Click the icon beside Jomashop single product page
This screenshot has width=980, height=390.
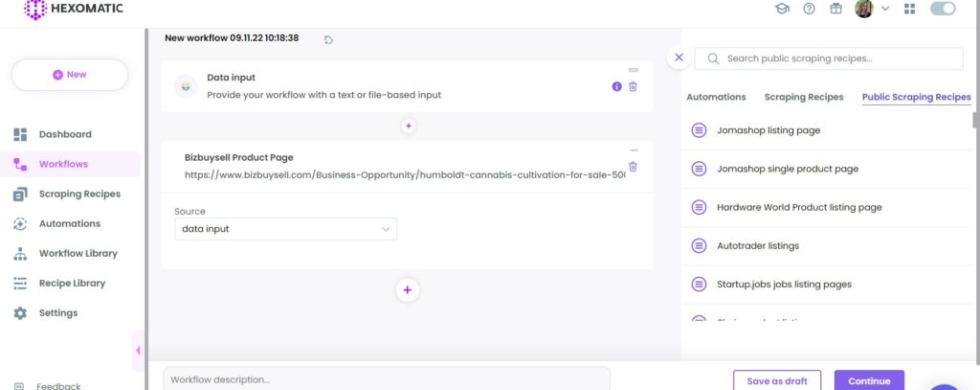(x=699, y=169)
